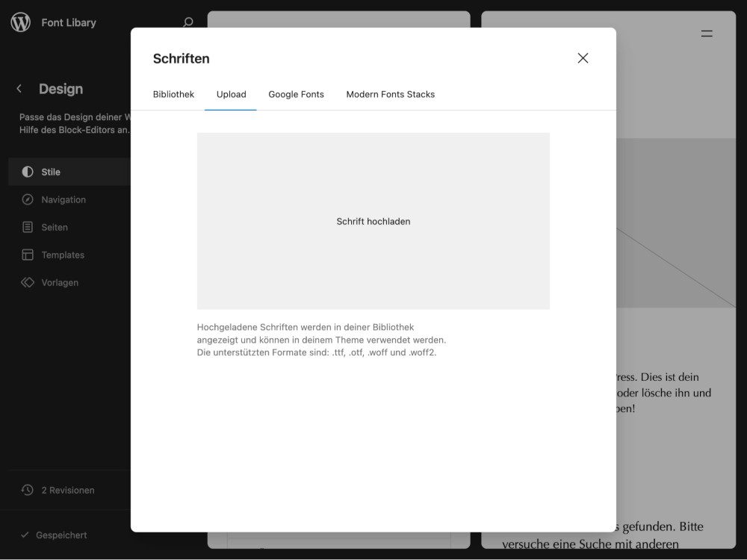
Task: Click the Seiten page icon
Action: point(28,227)
